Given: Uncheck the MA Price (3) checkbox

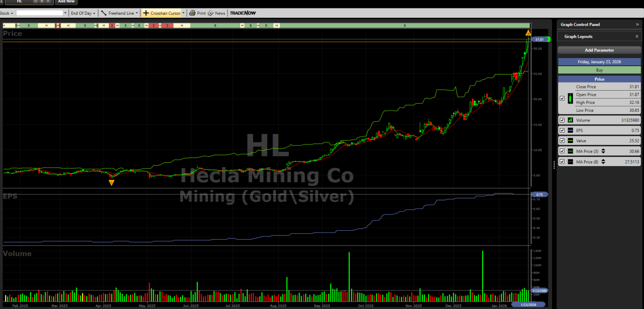Looking at the screenshot, I should click(562, 151).
